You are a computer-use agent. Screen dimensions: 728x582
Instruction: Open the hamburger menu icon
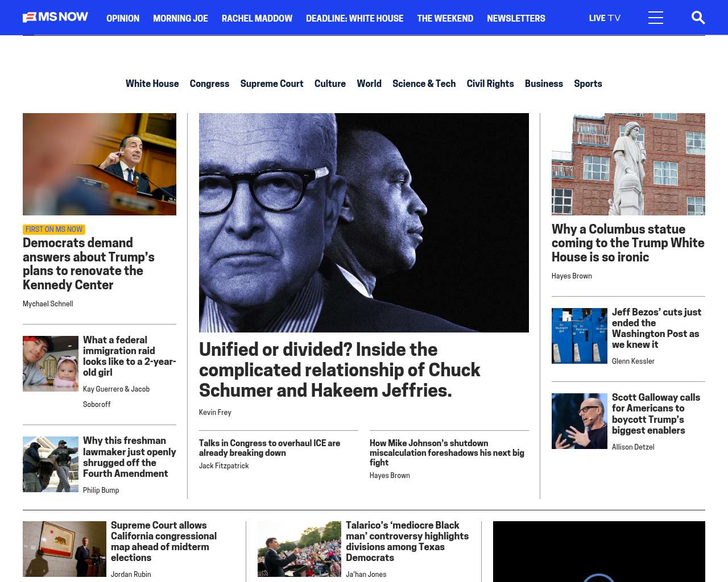pyautogui.click(x=656, y=18)
